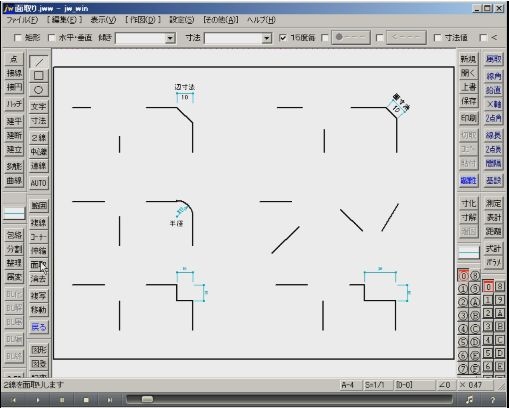
Task: Select the line drawing tool icon
Action: pyautogui.click(x=39, y=62)
